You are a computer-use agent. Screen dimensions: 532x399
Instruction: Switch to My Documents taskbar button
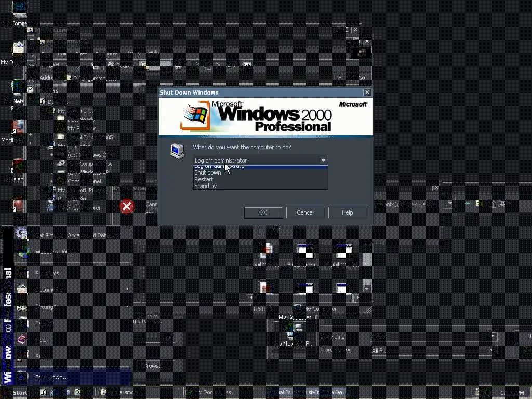(224, 393)
